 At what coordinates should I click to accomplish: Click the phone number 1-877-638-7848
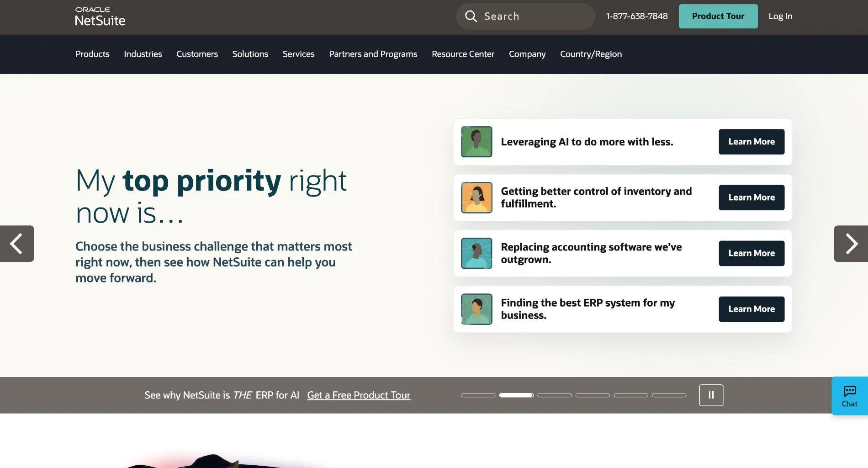tap(637, 16)
